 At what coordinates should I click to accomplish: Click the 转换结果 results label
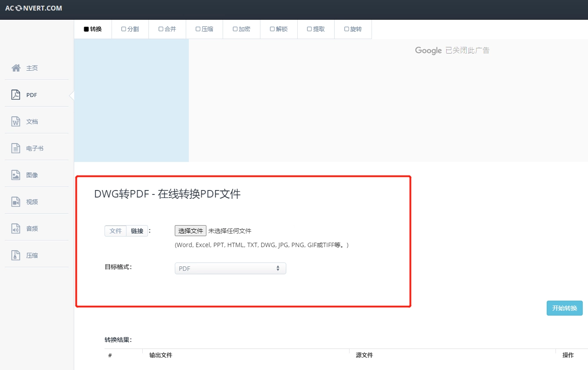118,340
